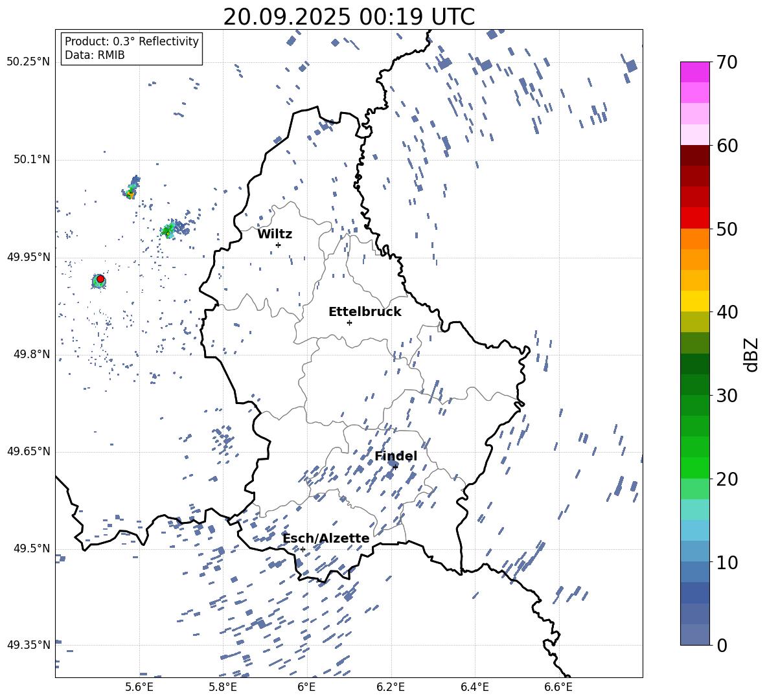Image resolution: width=767 pixels, height=700 pixels.
Task: Click the dBZ colorbar axis label
Action: pos(752,354)
